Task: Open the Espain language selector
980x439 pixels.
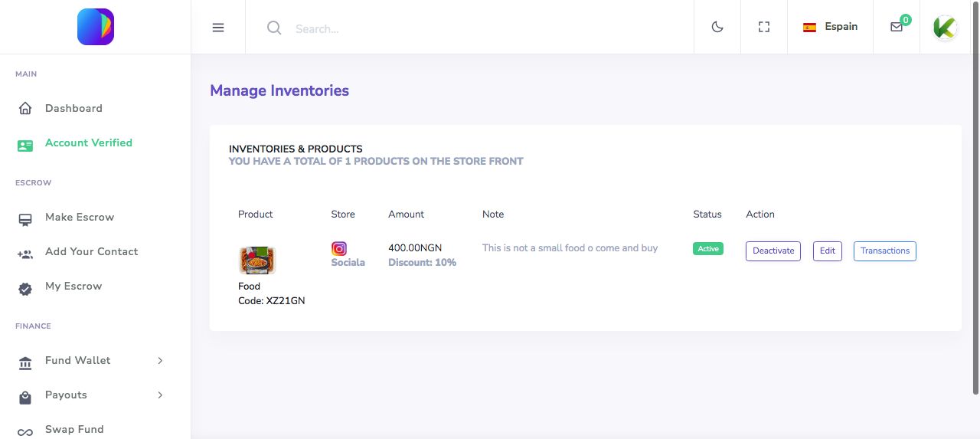Action: click(x=830, y=27)
